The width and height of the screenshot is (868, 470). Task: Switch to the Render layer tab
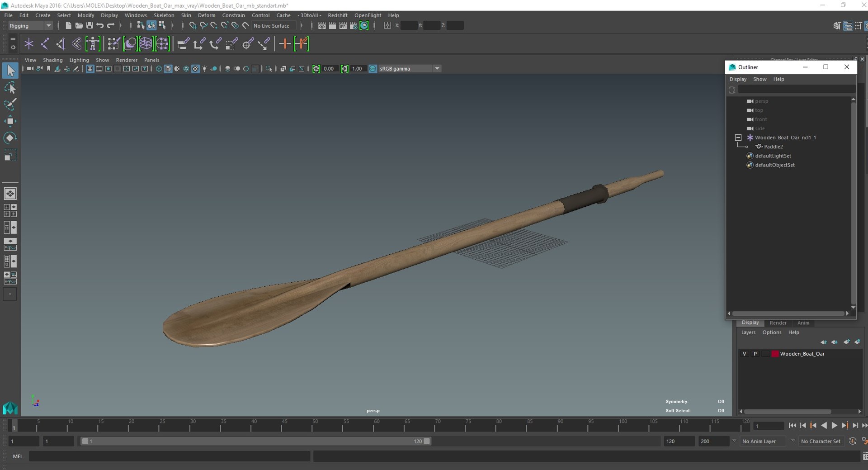[778, 323]
